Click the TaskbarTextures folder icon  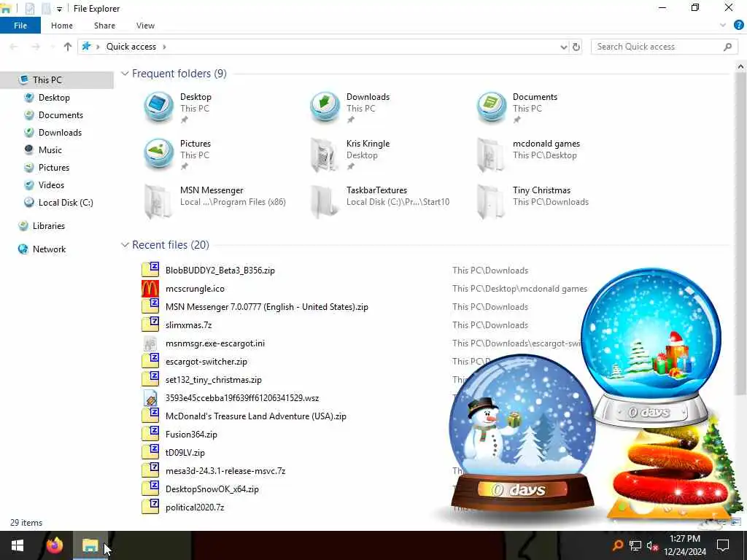(325, 201)
